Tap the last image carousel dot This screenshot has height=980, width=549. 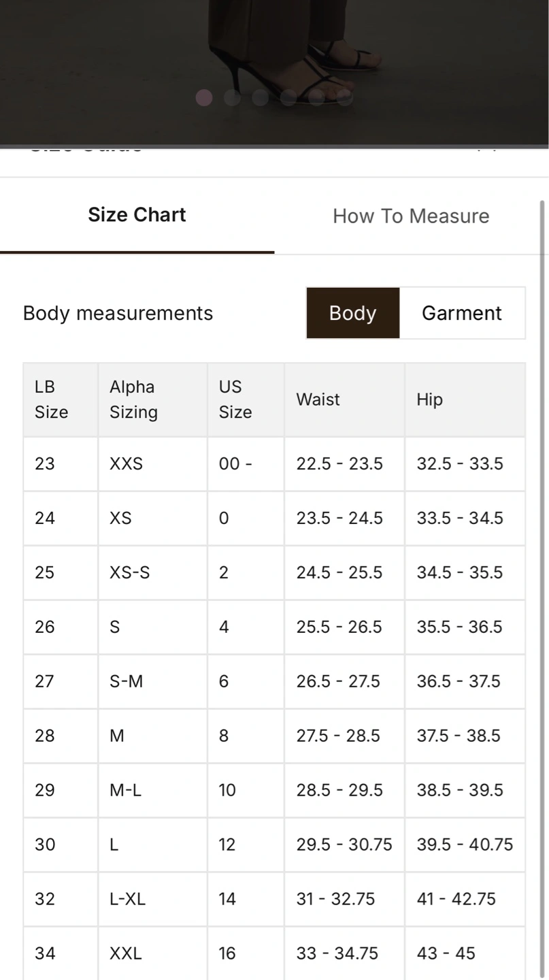pyautogui.click(x=344, y=98)
